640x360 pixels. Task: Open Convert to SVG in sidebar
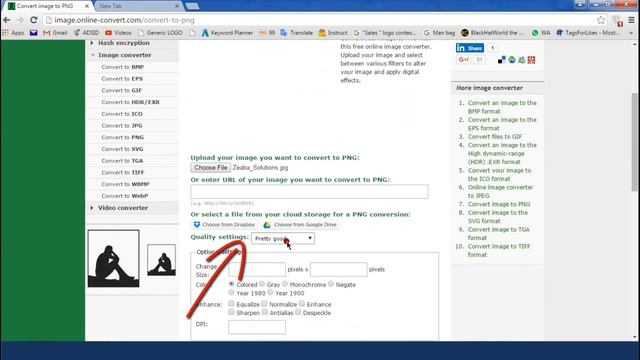(122, 149)
